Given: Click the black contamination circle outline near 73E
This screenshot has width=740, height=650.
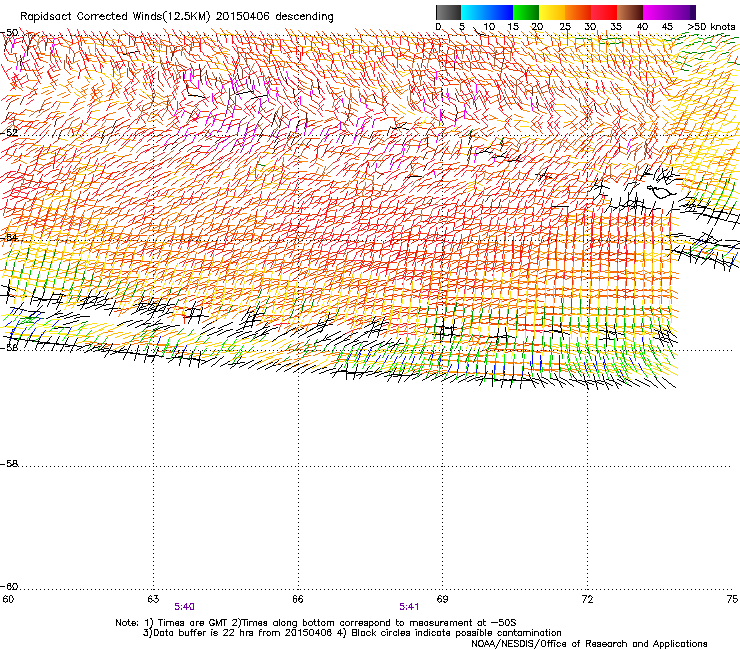Looking at the screenshot, I should click(663, 192).
